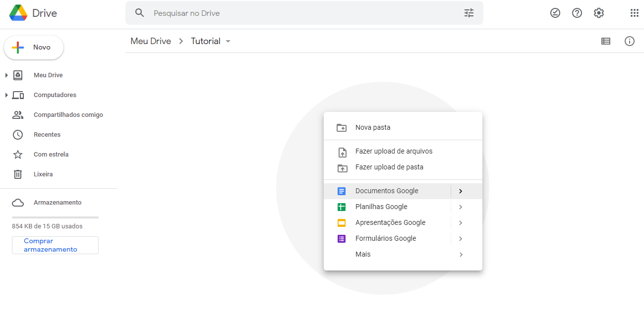Open Armazenamento in sidebar
This screenshot has height=322, width=644.
click(59, 203)
